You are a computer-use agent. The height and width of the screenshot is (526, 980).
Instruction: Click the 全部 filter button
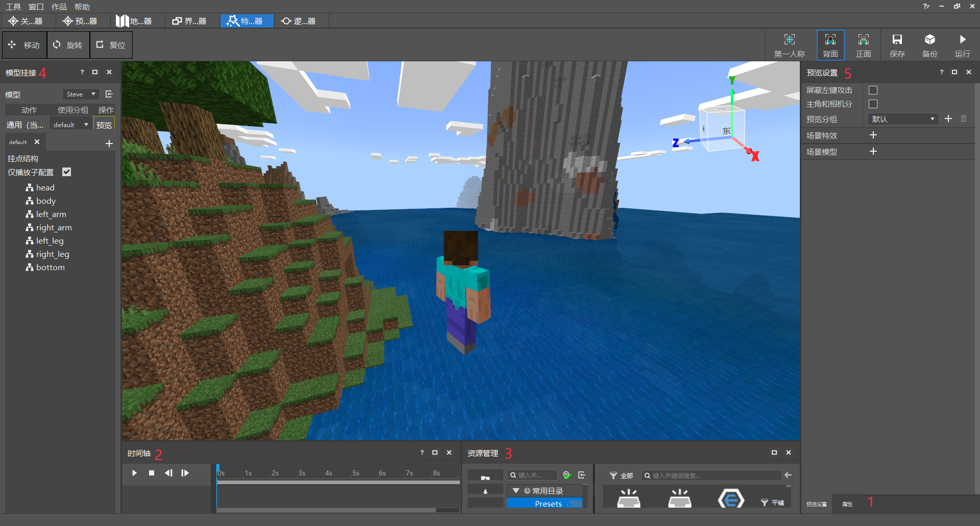point(622,475)
